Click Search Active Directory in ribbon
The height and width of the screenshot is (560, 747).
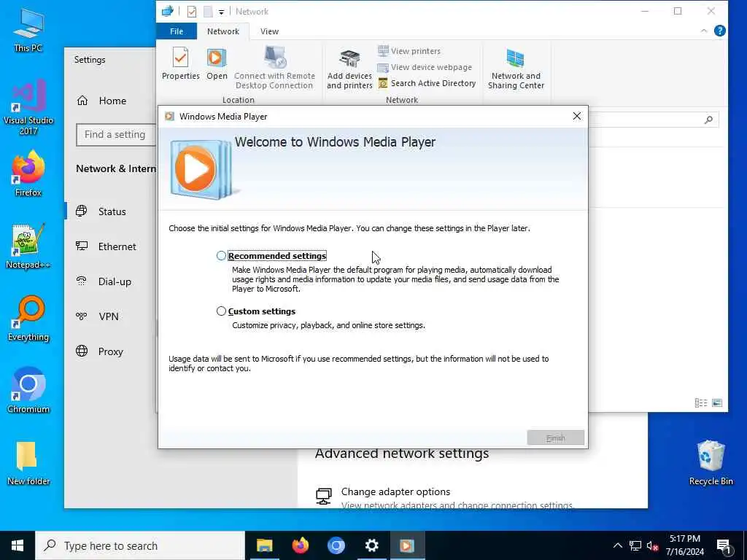coord(427,83)
